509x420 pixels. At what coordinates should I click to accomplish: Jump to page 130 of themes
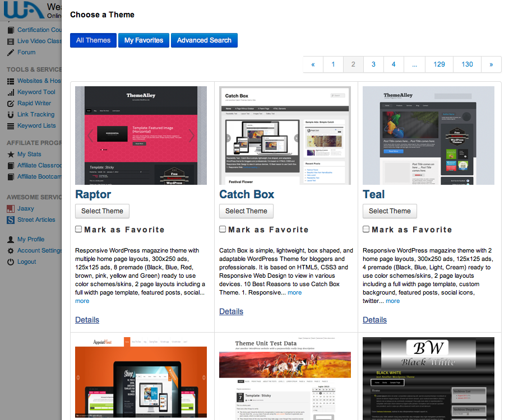pyautogui.click(x=467, y=64)
